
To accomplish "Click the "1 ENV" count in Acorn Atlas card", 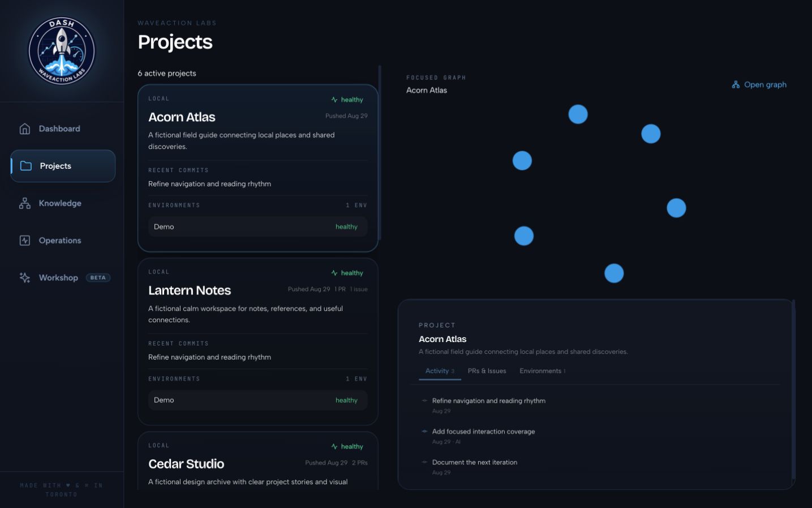I will 356,206.
